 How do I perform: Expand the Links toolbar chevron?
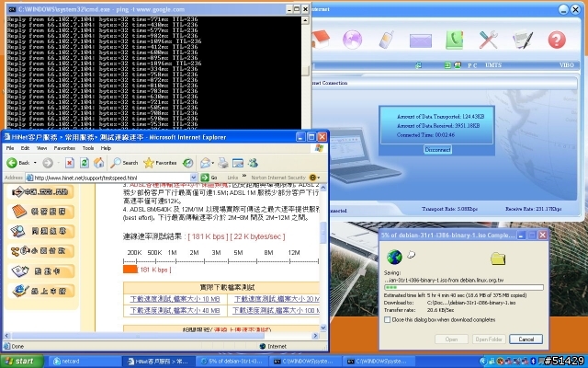point(244,176)
